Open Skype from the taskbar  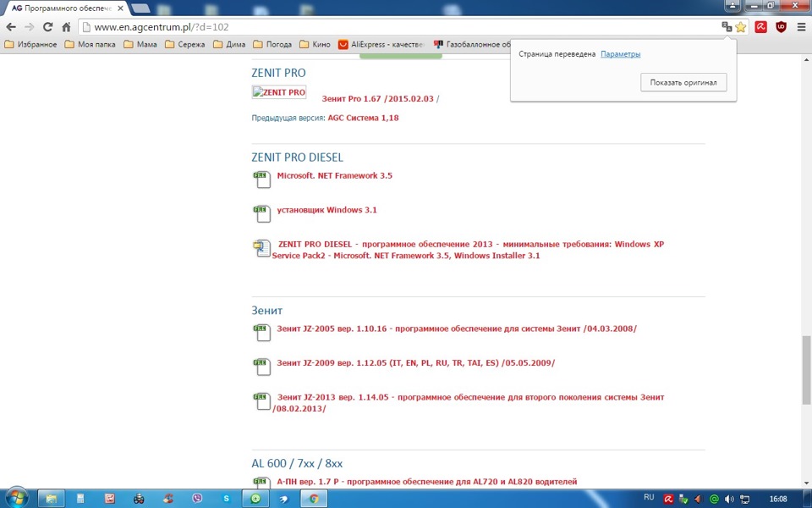[227, 499]
